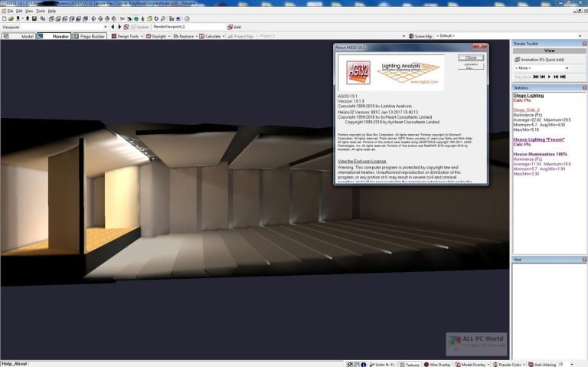The height and width of the screenshot is (367, 588).
Task: Click the blue info icon in status bar
Action: [x=364, y=365]
